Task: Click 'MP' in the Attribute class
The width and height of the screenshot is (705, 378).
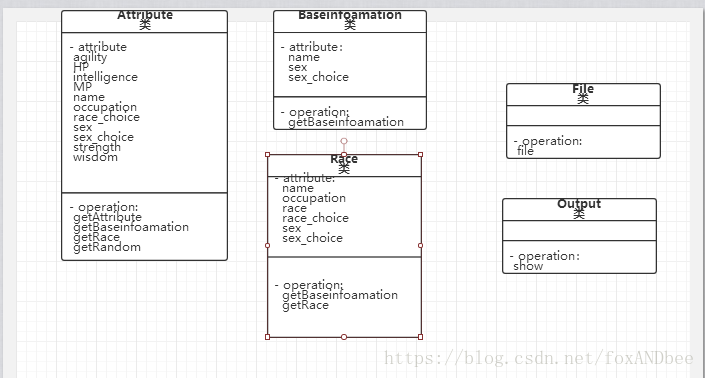Action: [x=82, y=87]
